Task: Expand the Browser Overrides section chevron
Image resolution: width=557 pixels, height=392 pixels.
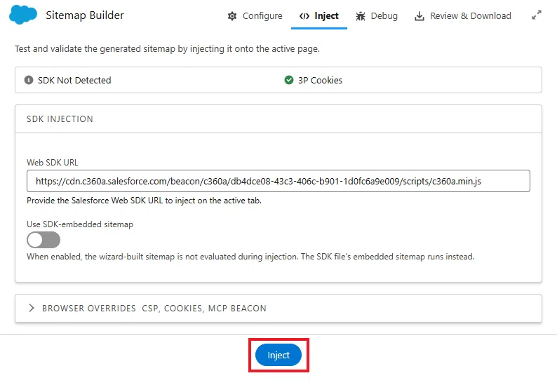Action: pyautogui.click(x=32, y=308)
